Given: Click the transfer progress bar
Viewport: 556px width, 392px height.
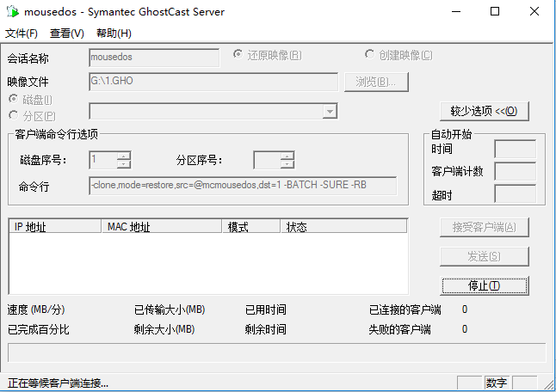Looking at the screenshot, I should click(276, 352).
